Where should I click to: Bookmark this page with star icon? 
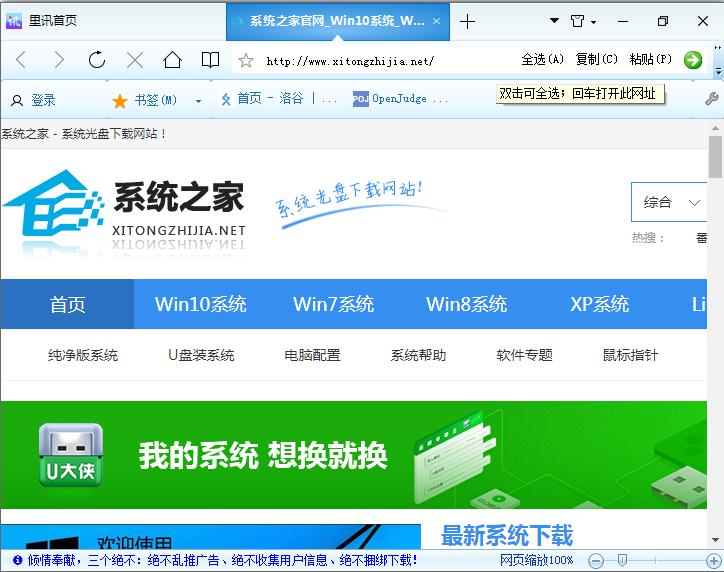(x=246, y=61)
